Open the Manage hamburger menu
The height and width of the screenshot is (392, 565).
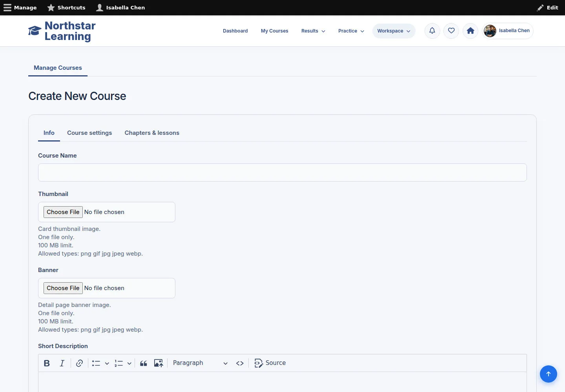point(20,7)
